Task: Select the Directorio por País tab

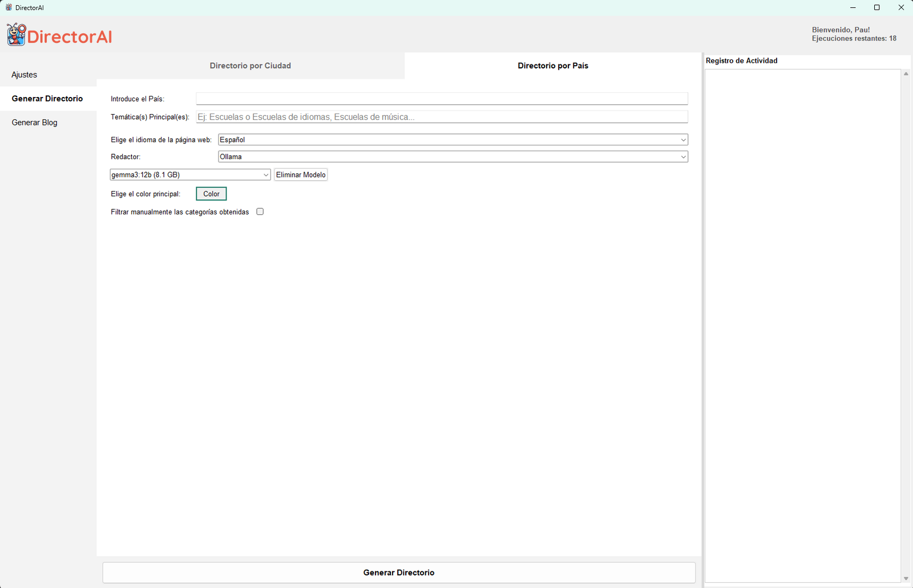Action: pos(552,66)
